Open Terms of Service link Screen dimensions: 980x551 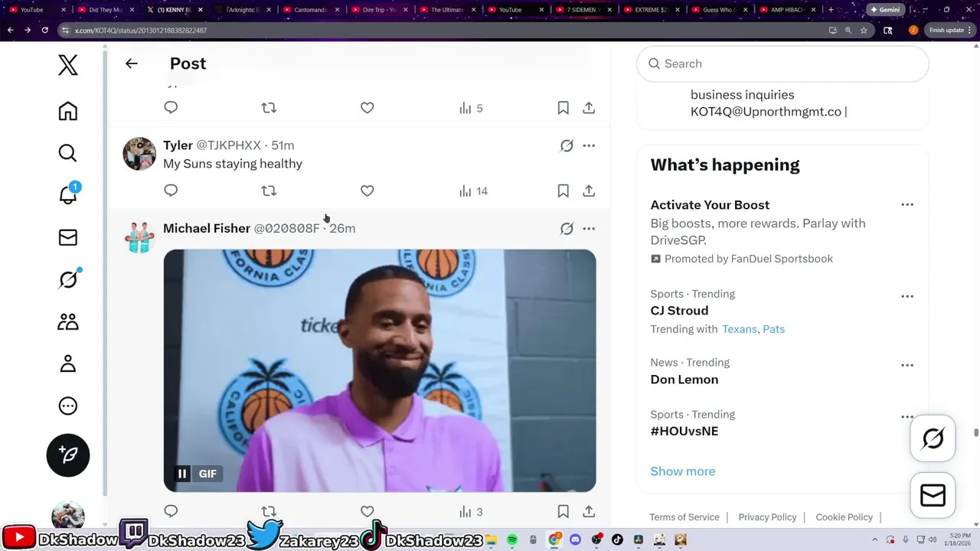pyautogui.click(x=684, y=517)
